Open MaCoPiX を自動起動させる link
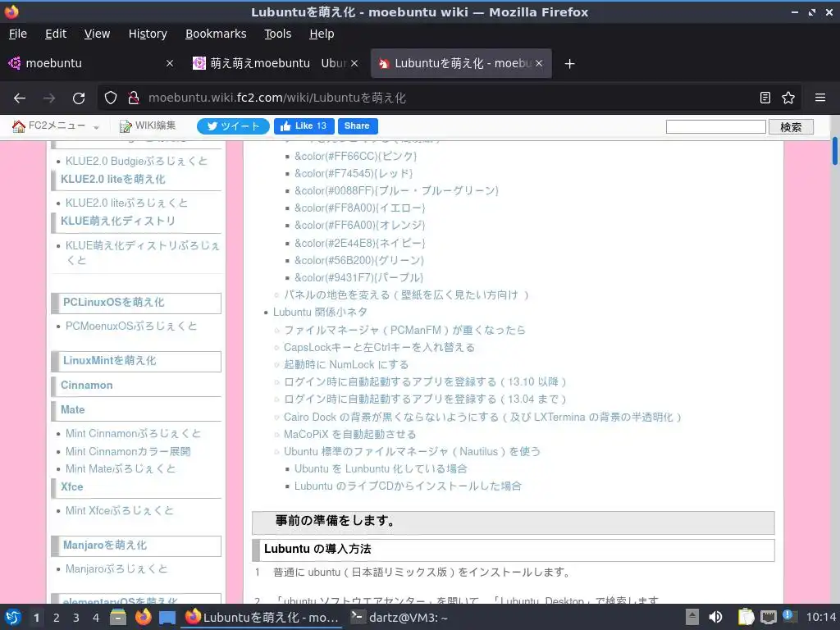 pos(349,434)
